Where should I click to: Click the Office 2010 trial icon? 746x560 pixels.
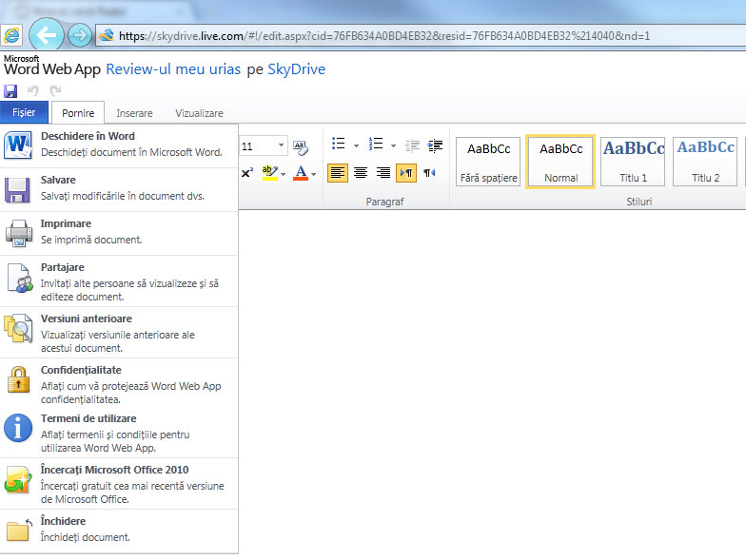pyautogui.click(x=18, y=479)
